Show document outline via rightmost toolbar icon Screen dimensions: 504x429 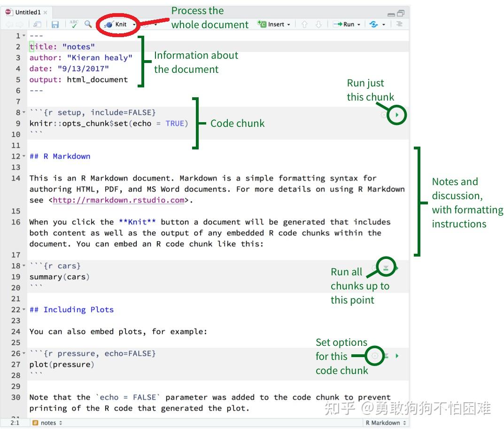coord(399,24)
